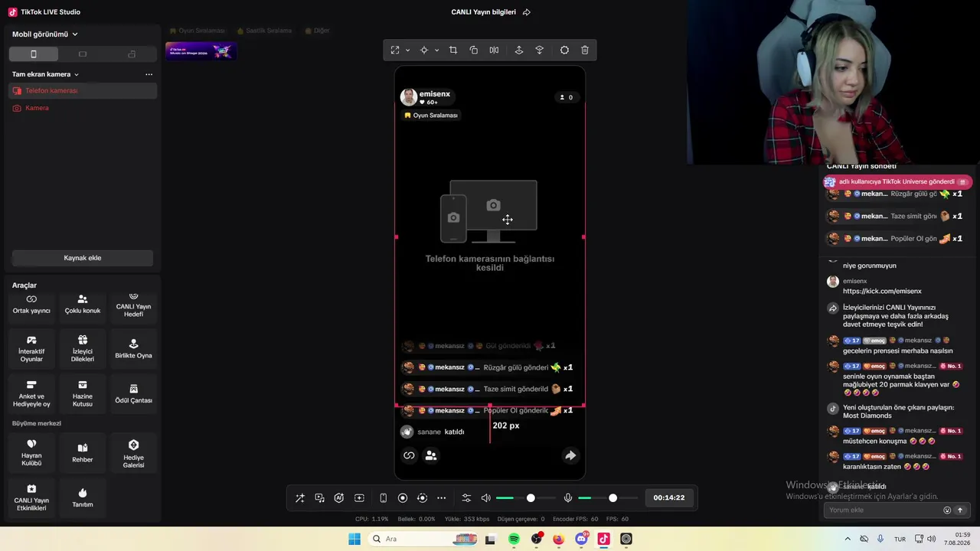Open the Rehber tool
Viewport: 980px width, 551px height.
83,453
